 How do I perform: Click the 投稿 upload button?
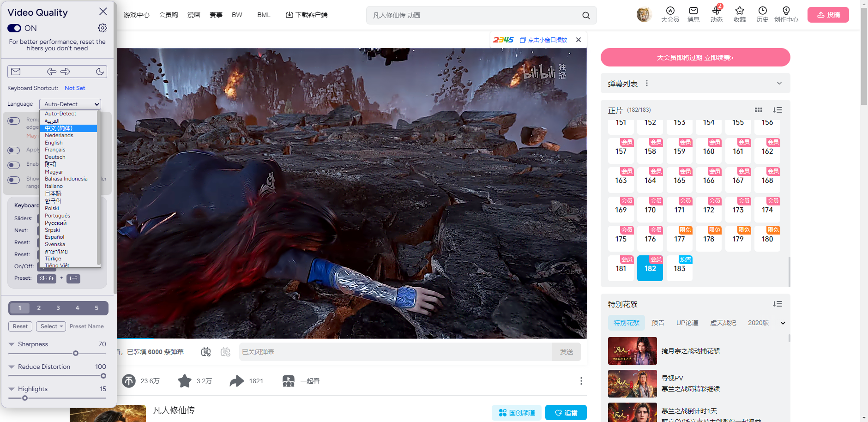click(x=828, y=15)
